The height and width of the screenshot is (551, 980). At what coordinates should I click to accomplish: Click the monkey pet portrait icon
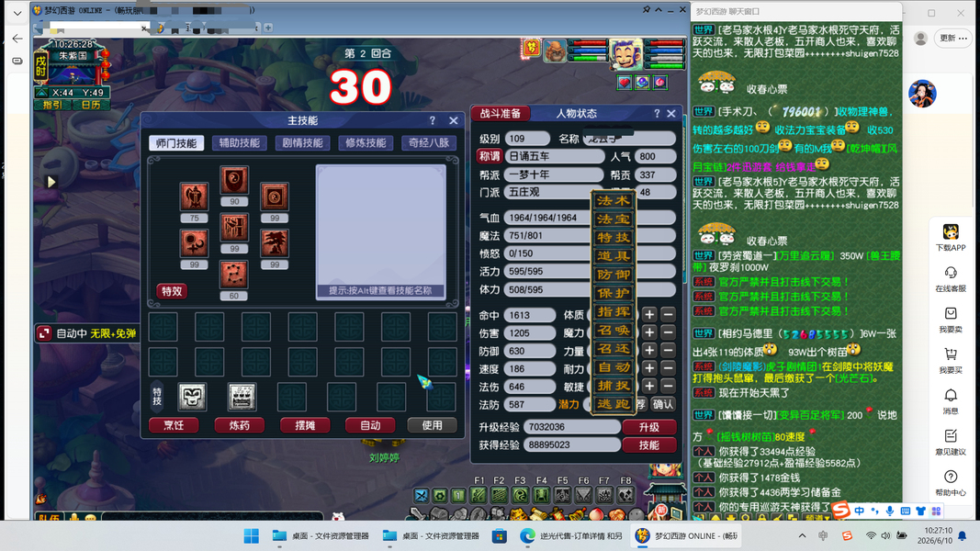point(625,54)
